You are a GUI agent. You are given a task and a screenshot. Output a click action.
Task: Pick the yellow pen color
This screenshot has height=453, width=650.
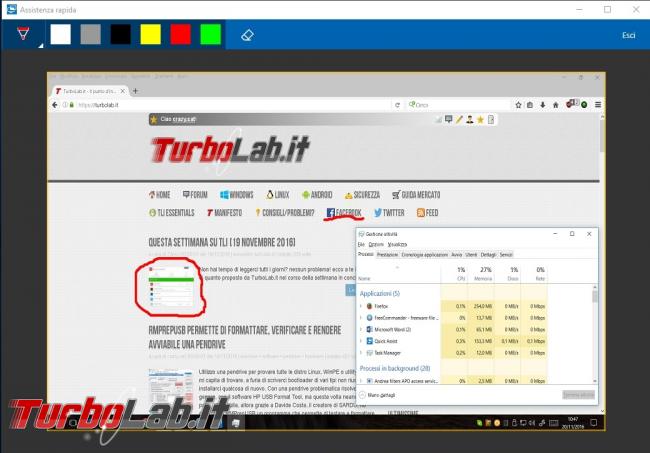(150, 34)
